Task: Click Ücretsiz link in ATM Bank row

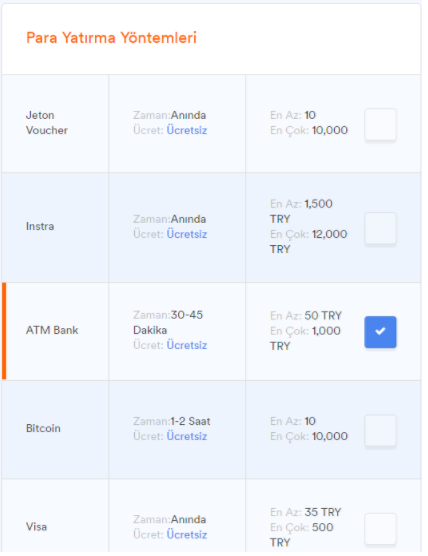Action: click(187, 345)
